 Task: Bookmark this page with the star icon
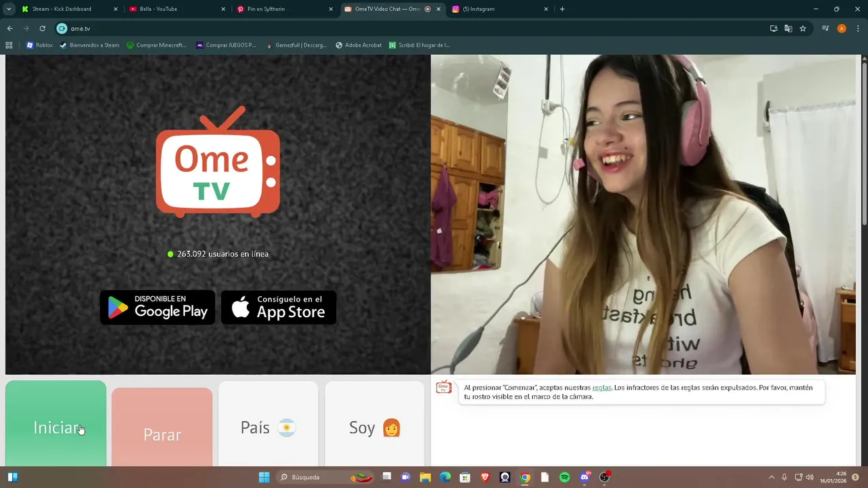click(803, 28)
